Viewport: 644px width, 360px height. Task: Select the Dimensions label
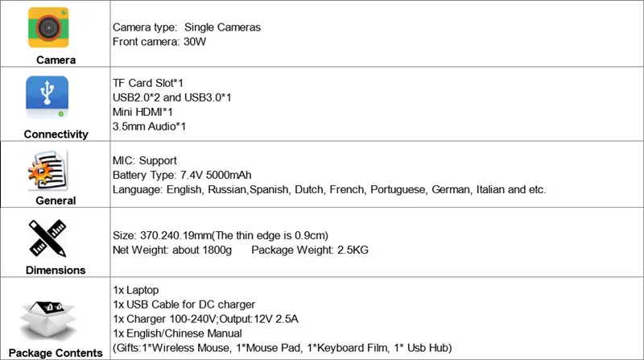pos(56,270)
